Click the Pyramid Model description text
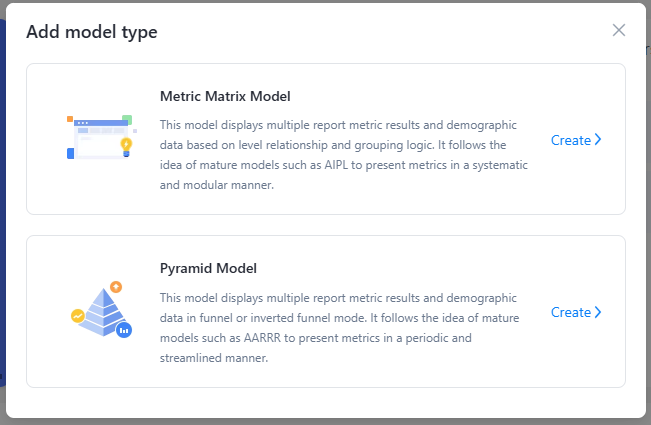The width and height of the screenshot is (651, 425). [338, 327]
